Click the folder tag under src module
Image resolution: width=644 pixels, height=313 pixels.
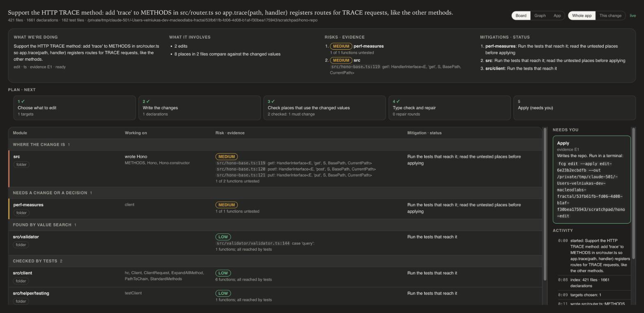click(21, 164)
